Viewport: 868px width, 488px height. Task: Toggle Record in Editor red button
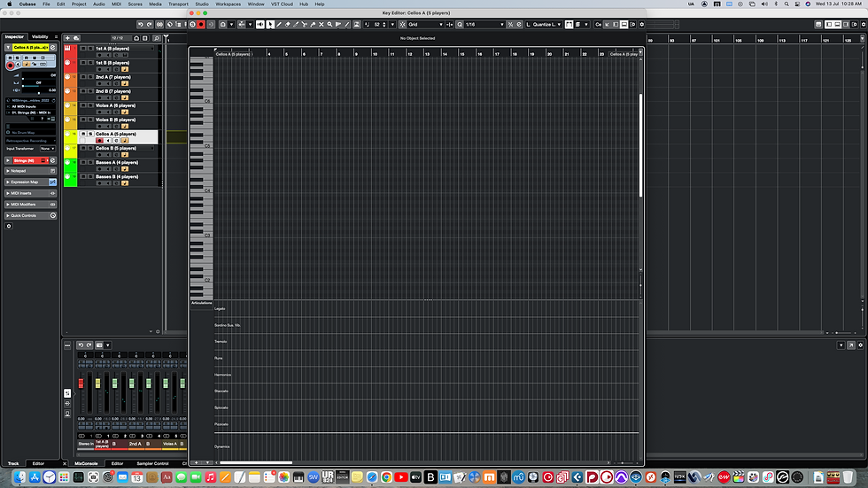point(201,24)
